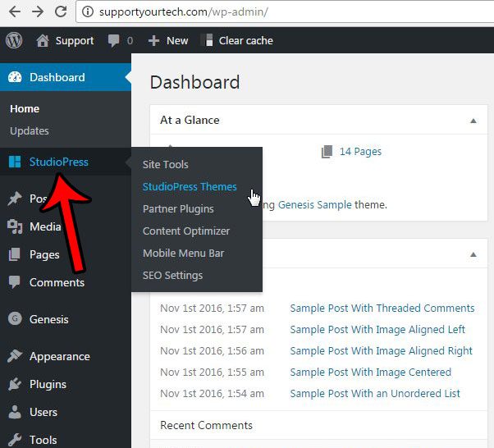This screenshot has width=494, height=448.
Task: Collapse the Activity panel arrow
Action: (x=473, y=254)
